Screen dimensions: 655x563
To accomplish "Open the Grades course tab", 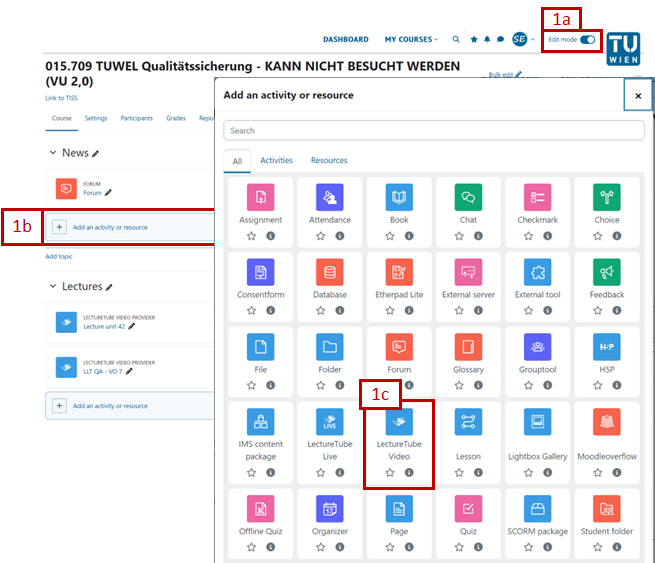I will click(x=175, y=118).
